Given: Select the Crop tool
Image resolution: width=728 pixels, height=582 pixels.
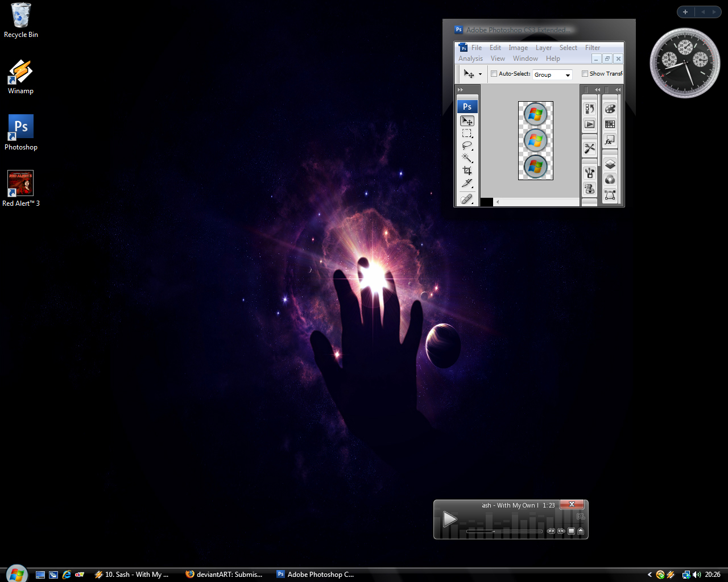Looking at the screenshot, I should tap(467, 171).
